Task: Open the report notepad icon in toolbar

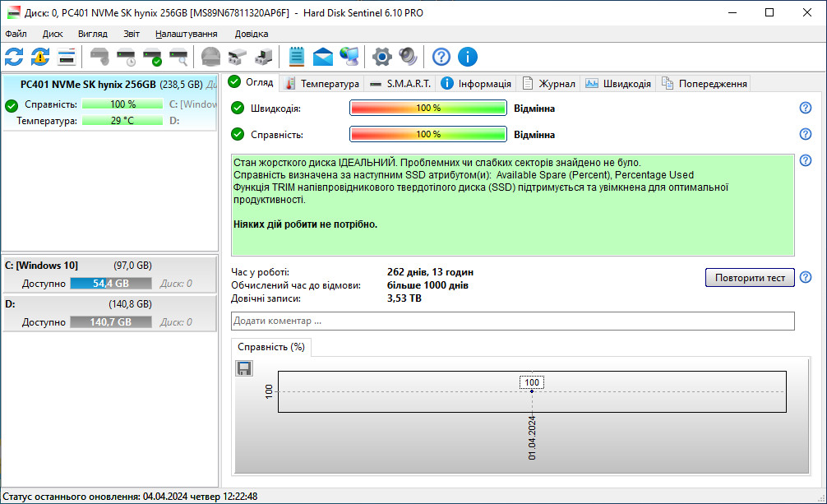Action: 297,57
